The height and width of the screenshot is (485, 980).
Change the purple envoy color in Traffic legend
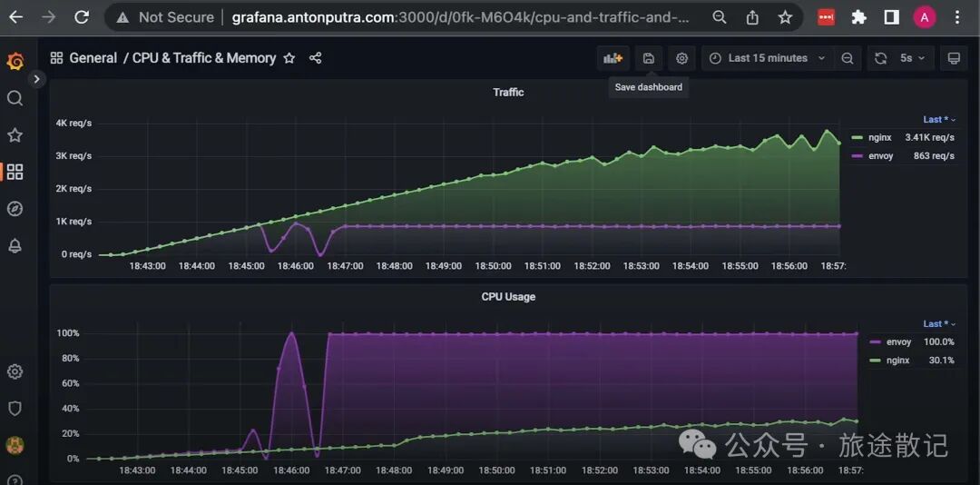857,156
